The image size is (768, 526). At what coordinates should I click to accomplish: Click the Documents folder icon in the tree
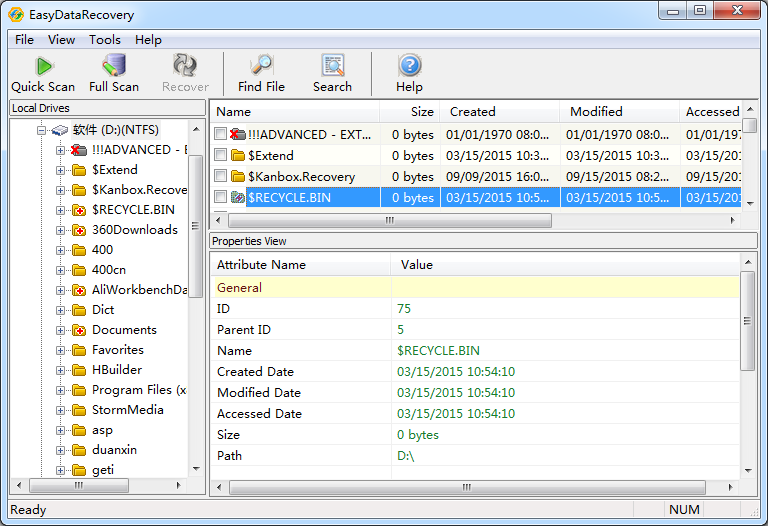click(79, 331)
